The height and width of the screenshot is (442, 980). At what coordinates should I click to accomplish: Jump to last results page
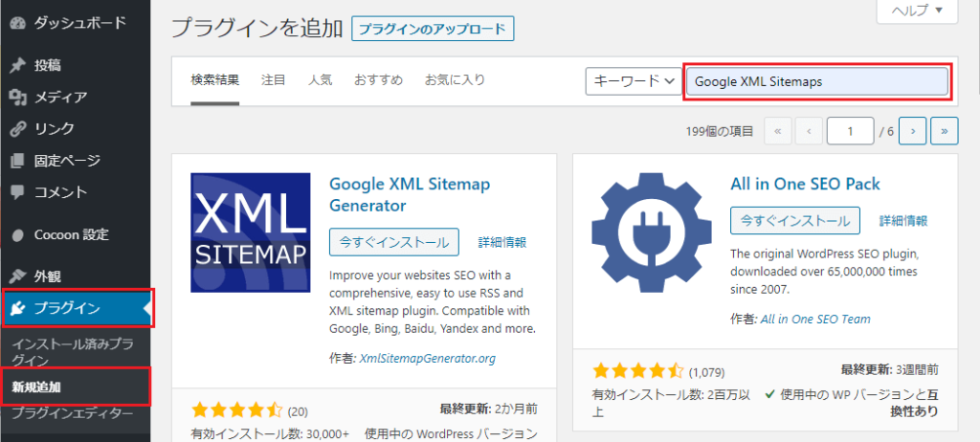[945, 131]
